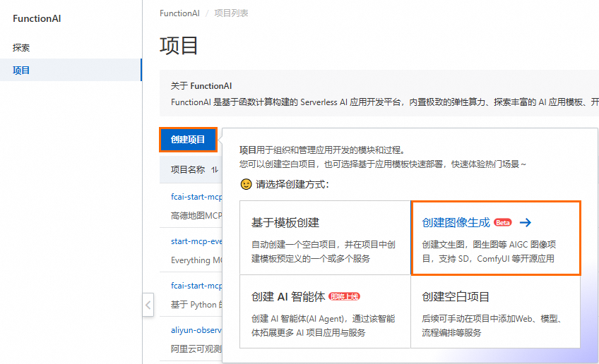Sort by 项目名称 using sort icon
Viewport: 599px width, 364px height.
[215, 170]
